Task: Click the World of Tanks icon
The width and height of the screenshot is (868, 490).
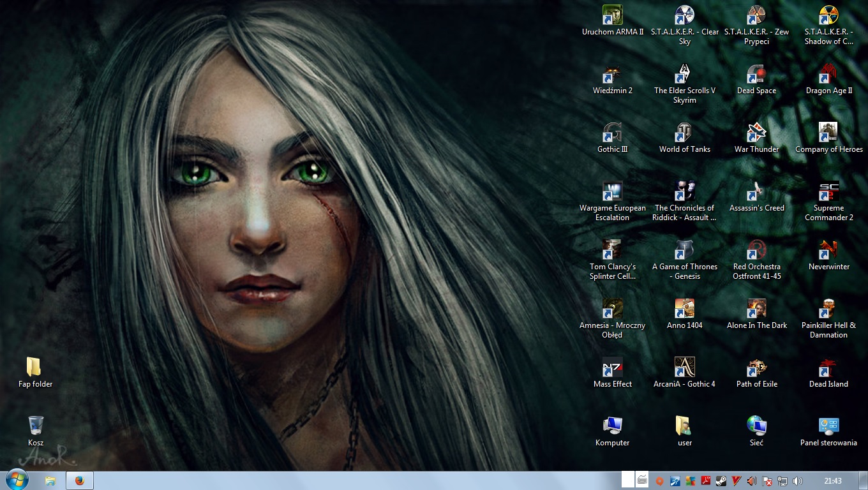Action: click(x=684, y=138)
